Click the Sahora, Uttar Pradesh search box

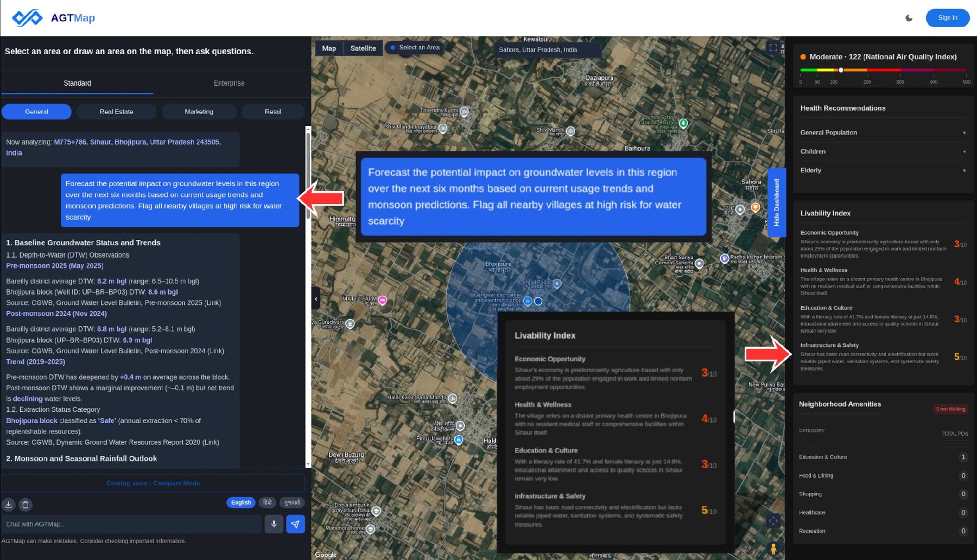[x=547, y=49]
